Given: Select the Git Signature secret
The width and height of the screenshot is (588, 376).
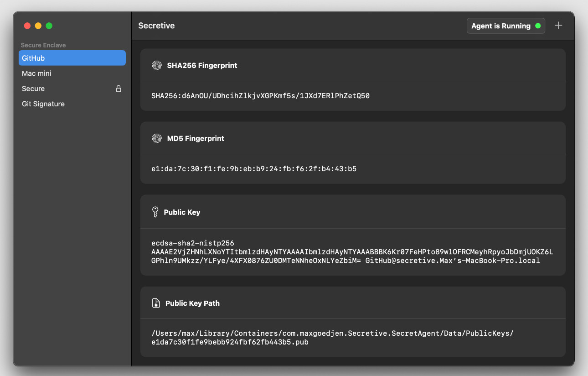Looking at the screenshot, I should (x=72, y=104).
